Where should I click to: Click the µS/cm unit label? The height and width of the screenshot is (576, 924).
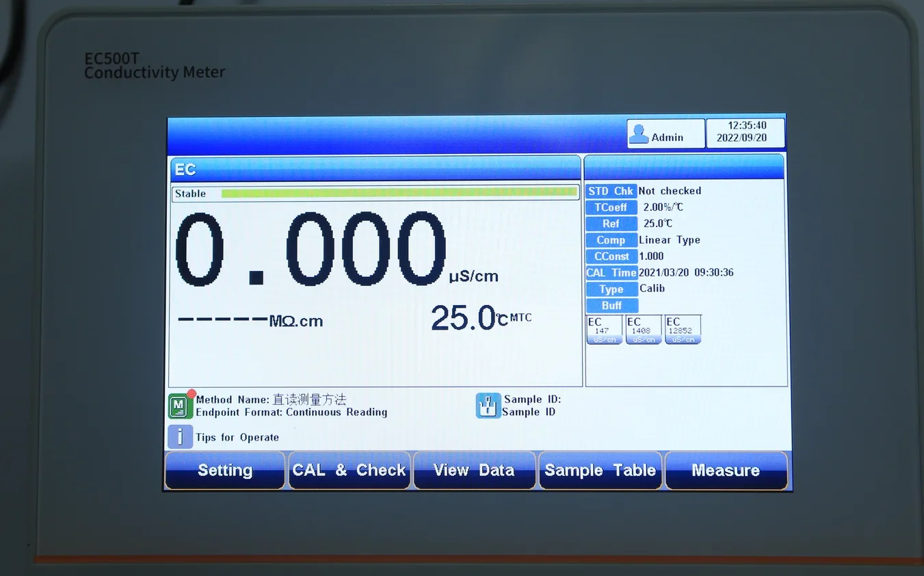pyautogui.click(x=474, y=277)
